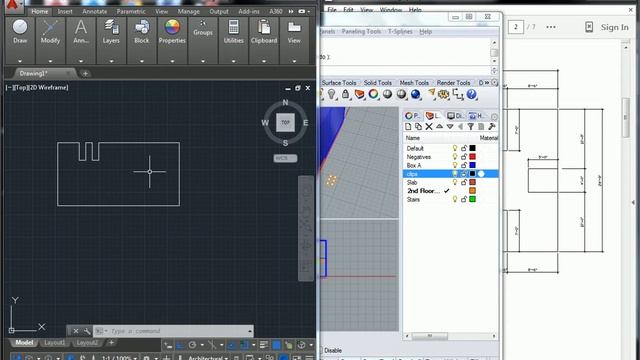Change the blue color swatch of Box A layer
Image resolution: width=640 pixels, height=360 pixels.
point(472,165)
